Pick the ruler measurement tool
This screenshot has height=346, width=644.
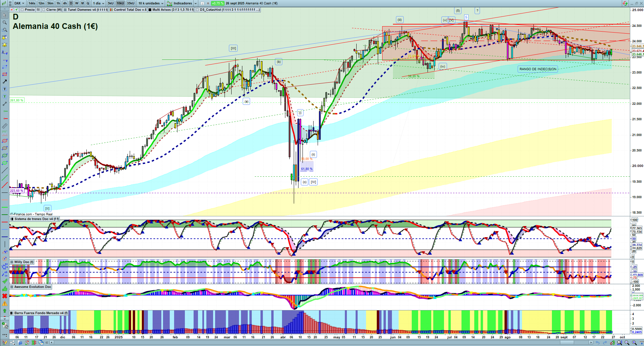click(x=5, y=126)
